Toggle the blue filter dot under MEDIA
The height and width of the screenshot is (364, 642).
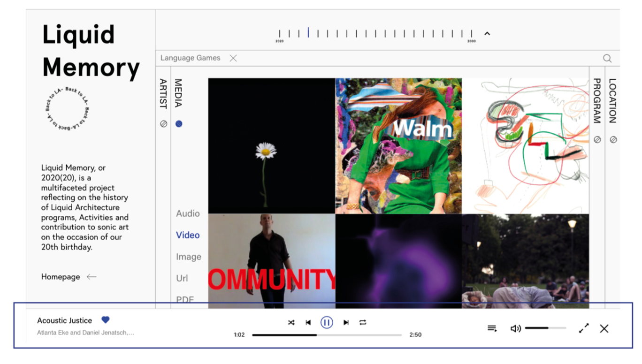point(179,123)
